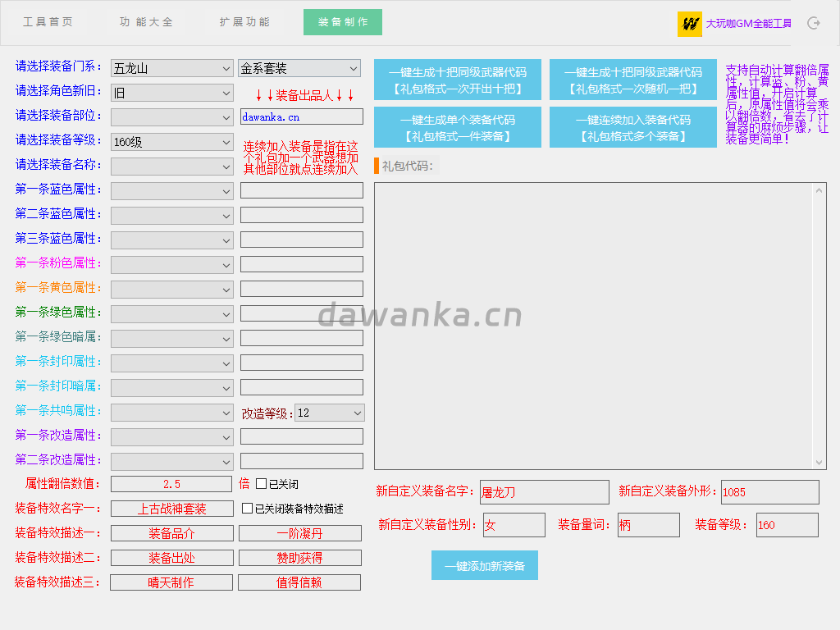This screenshot has height=630, width=840.
Task: Open the 160级 equipment level dropdown
Action: click(172, 142)
